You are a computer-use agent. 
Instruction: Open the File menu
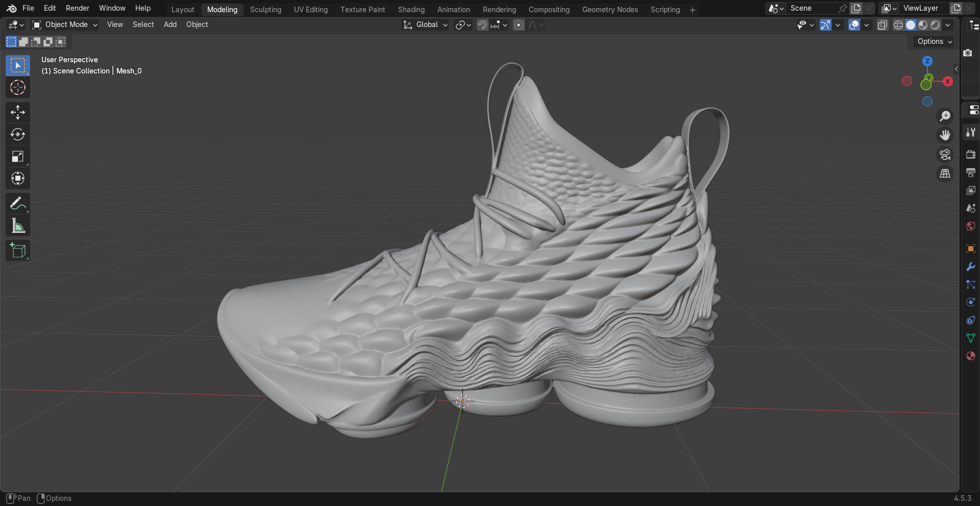[28, 8]
